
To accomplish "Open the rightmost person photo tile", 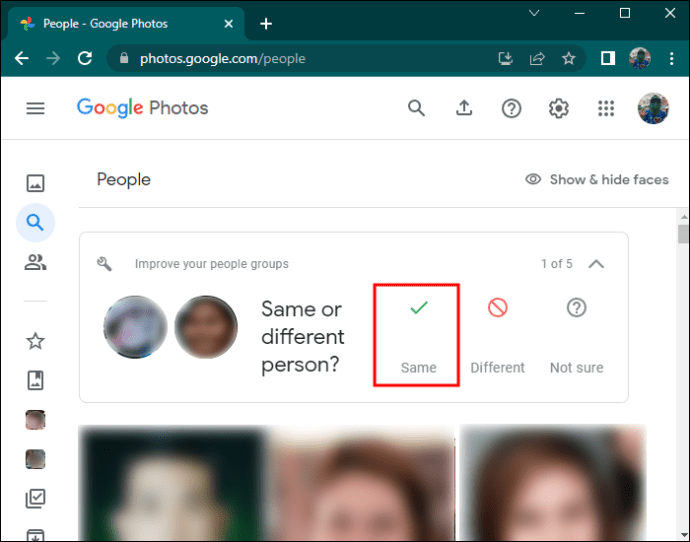I will click(553, 483).
